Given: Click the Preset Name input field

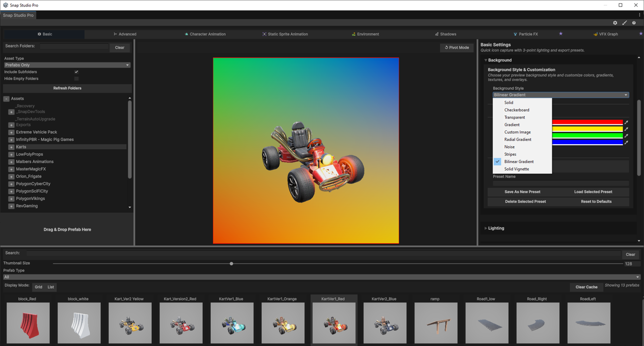Looking at the screenshot, I should click(x=561, y=183).
